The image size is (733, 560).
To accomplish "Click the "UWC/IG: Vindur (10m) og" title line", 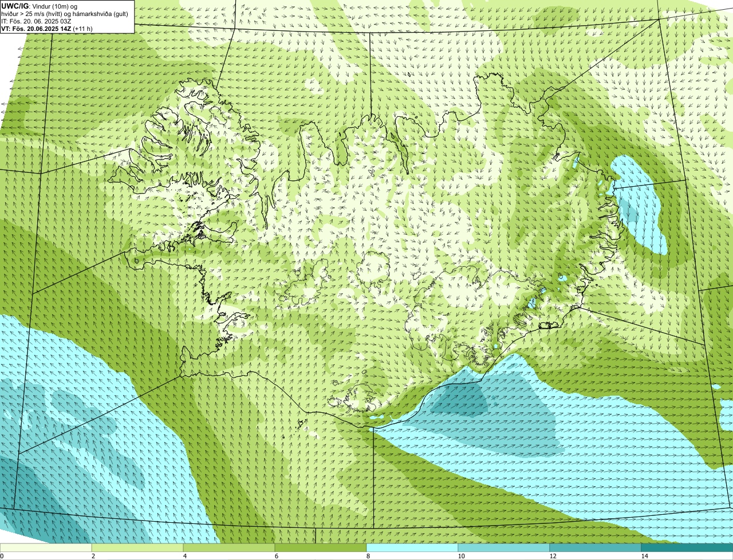I will point(39,6).
